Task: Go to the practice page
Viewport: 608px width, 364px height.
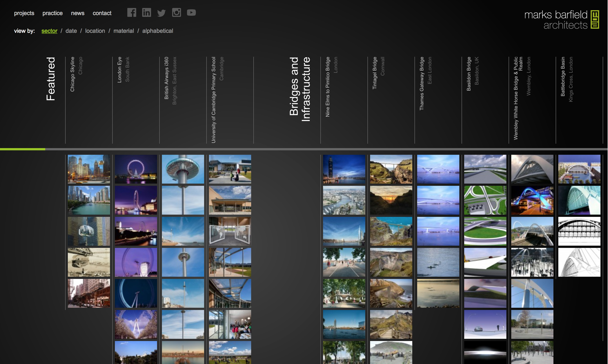Action: tap(52, 13)
